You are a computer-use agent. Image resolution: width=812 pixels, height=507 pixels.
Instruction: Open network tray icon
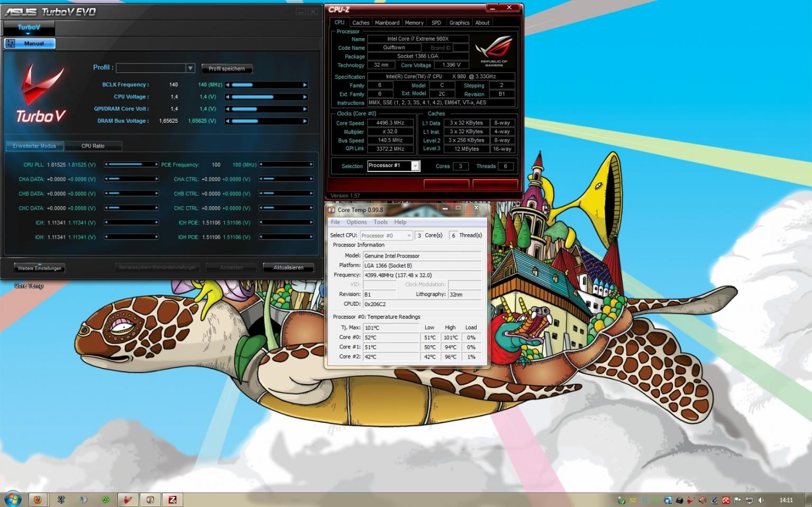tap(749, 500)
